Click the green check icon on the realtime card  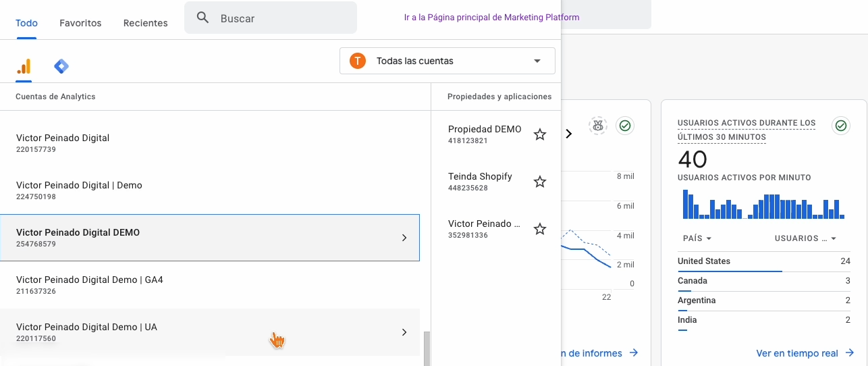(840, 126)
